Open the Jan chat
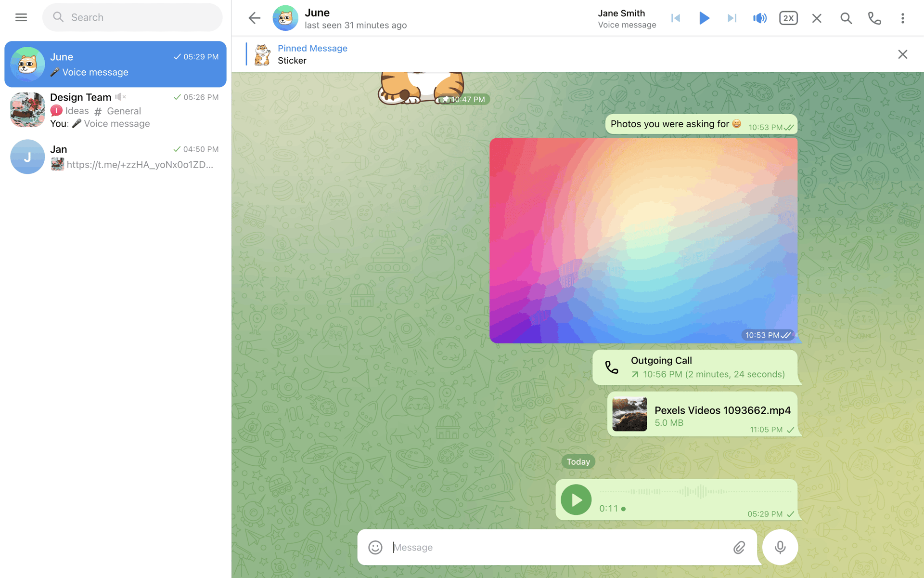The width and height of the screenshot is (924, 578). tap(115, 157)
